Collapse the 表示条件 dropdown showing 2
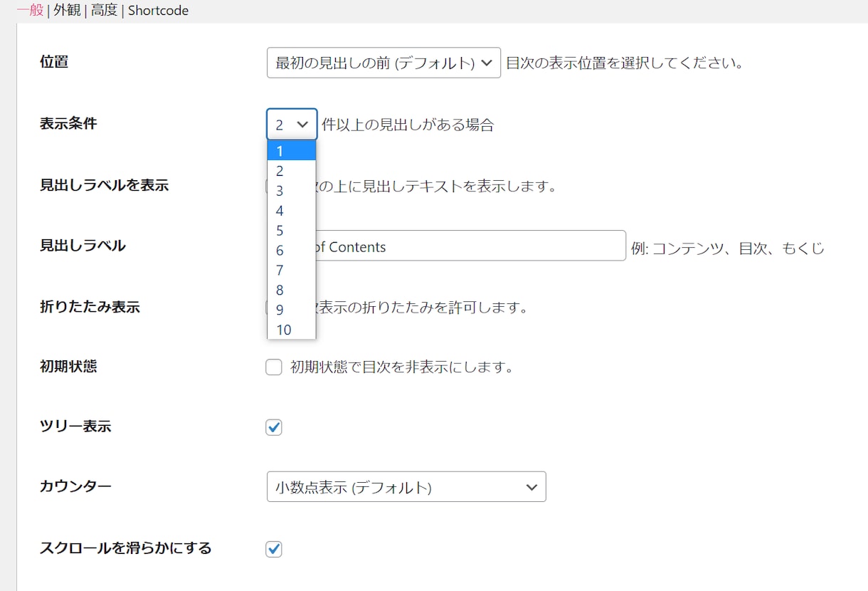This screenshot has width=868, height=591. 292,125
